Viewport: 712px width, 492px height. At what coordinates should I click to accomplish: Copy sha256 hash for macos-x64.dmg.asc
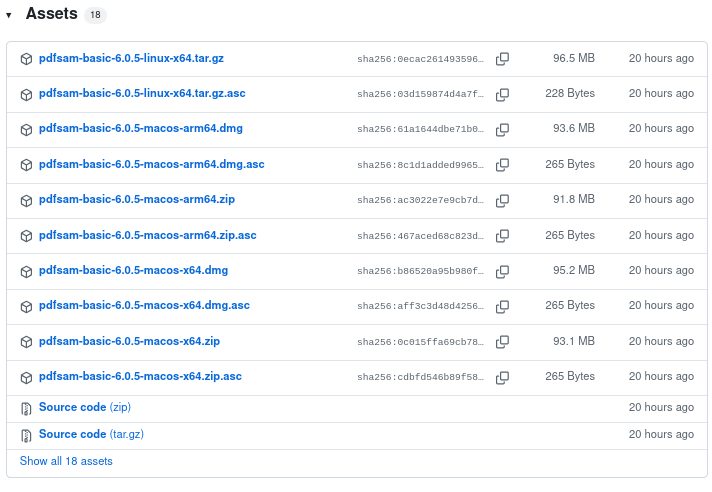click(502, 306)
